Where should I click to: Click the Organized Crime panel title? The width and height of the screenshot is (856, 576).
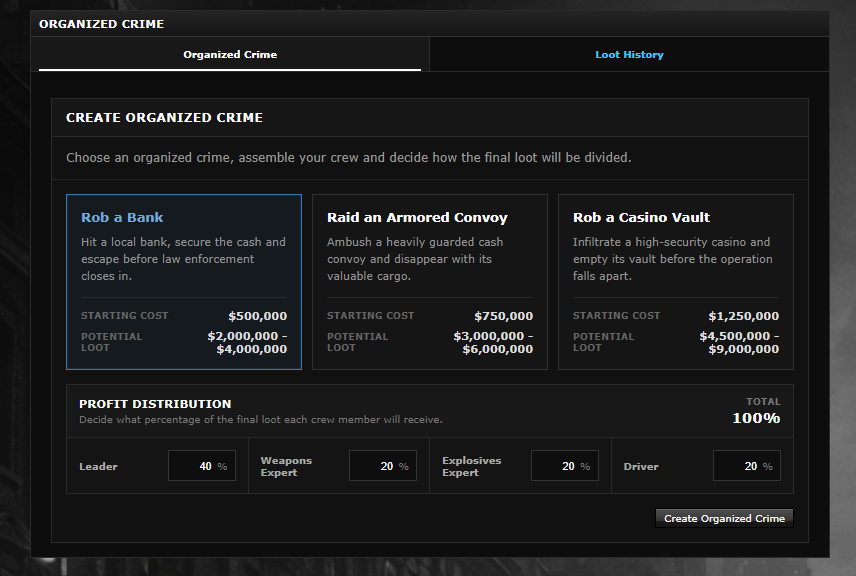click(x=102, y=24)
